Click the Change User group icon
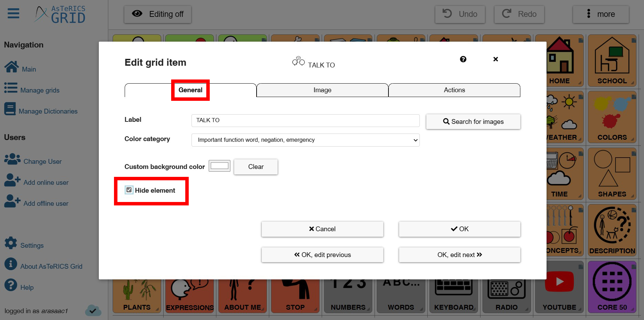The height and width of the screenshot is (320, 644). click(12, 159)
